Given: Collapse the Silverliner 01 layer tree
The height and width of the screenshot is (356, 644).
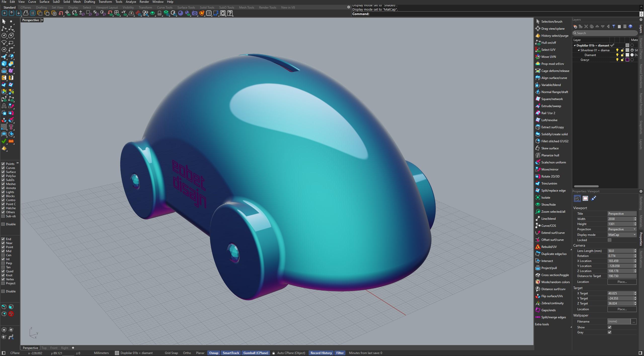Looking at the screenshot, I should tap(579, 50).
